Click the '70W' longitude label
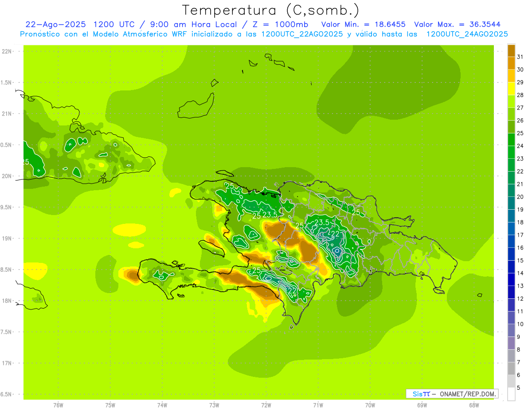This screenshot has width=532, height=411. click(370, 405)
